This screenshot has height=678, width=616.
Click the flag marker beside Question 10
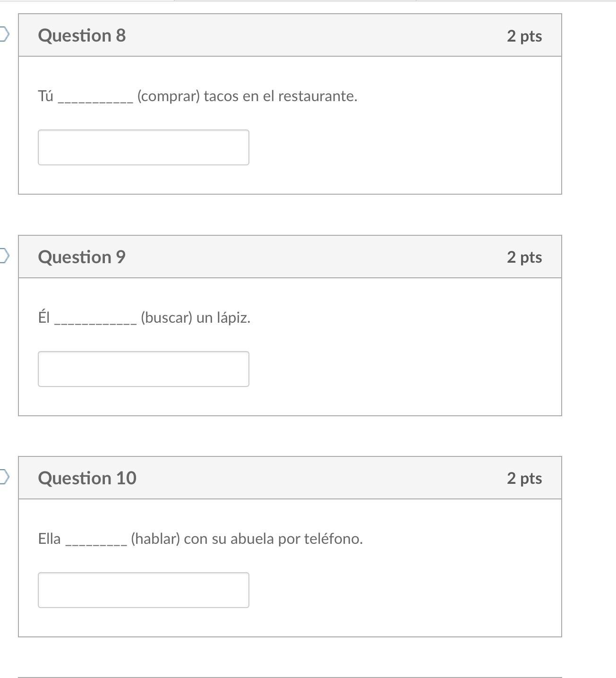4,477
